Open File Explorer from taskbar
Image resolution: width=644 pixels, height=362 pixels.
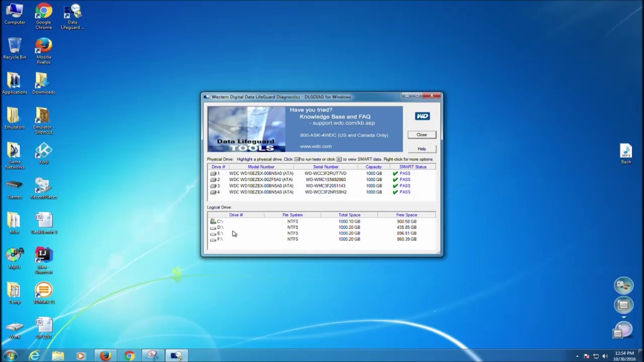pos(58,356)
